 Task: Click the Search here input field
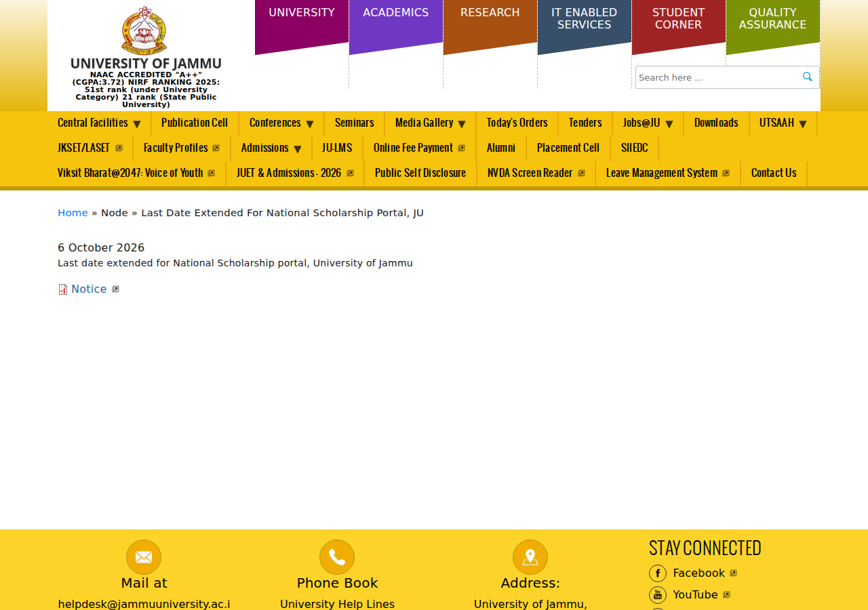point(717,77)
